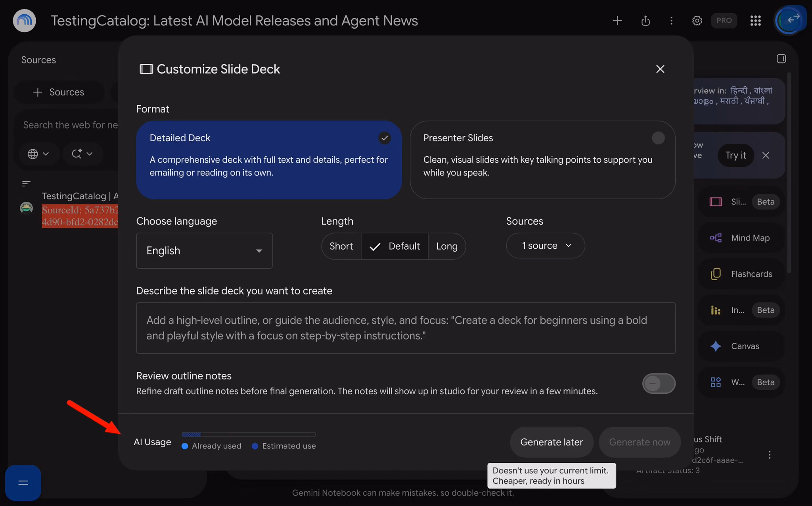Click the notebook title text
Viewport: 812px width, 506px height.
point(234,21)
